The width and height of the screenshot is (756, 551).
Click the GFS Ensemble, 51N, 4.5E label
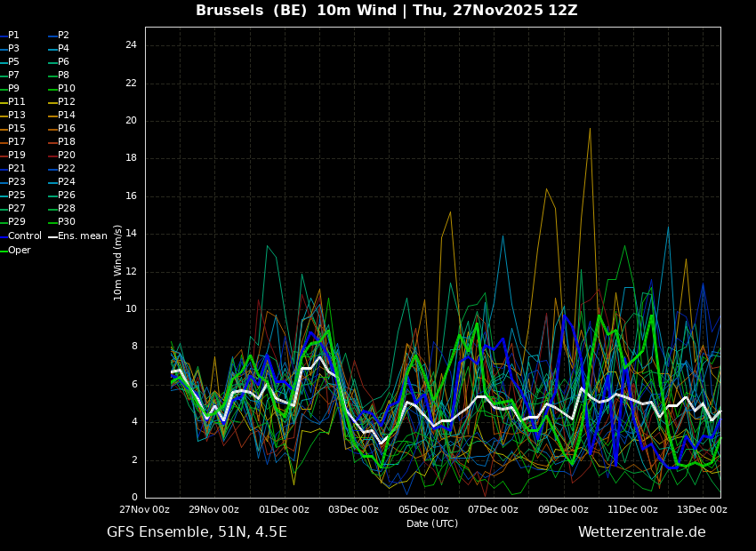click(197, 532)
